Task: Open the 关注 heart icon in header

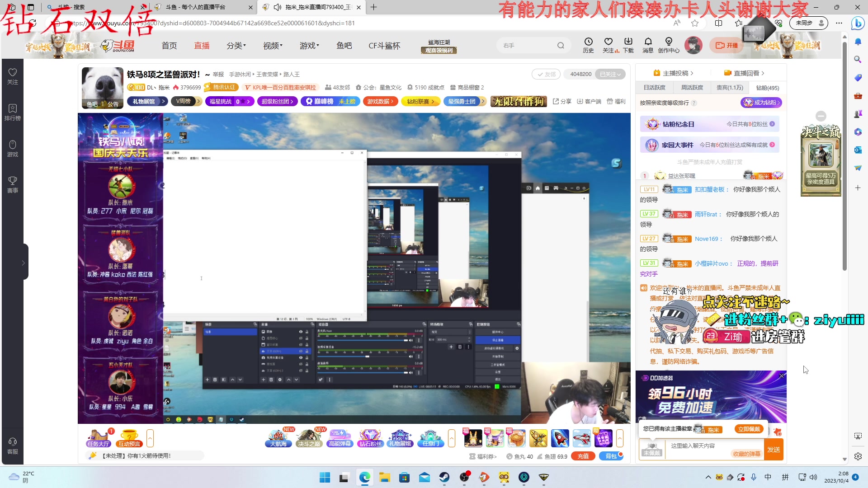Action: click(x=609, y=45)
